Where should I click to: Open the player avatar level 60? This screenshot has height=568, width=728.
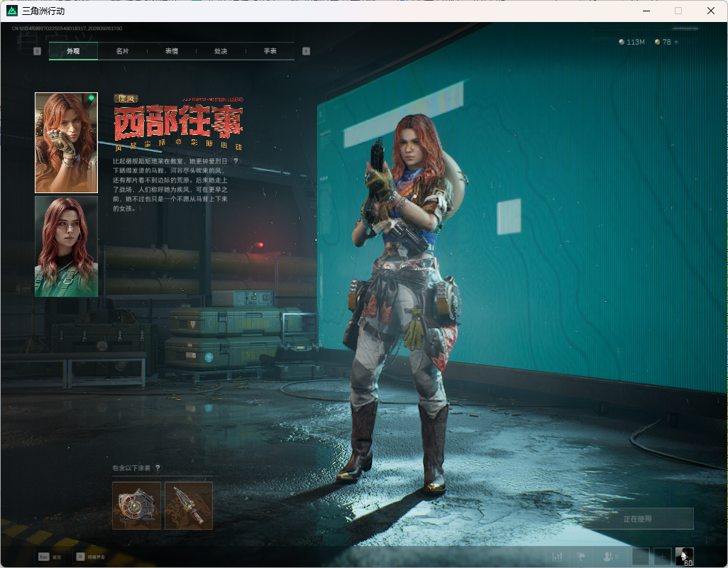click(684, 557)
